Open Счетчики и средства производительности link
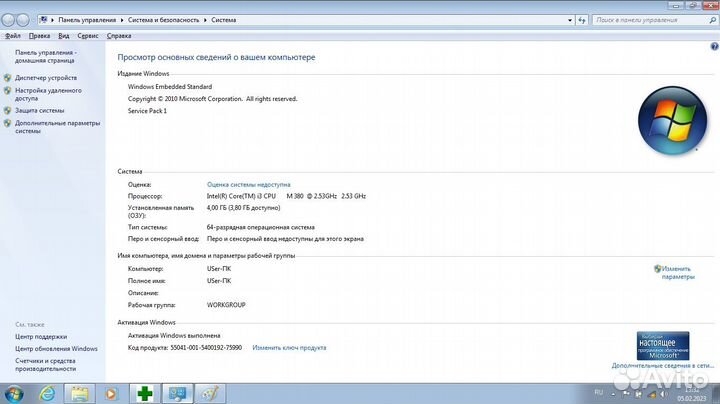Screen dimensions: 720x404 [45, 365]
